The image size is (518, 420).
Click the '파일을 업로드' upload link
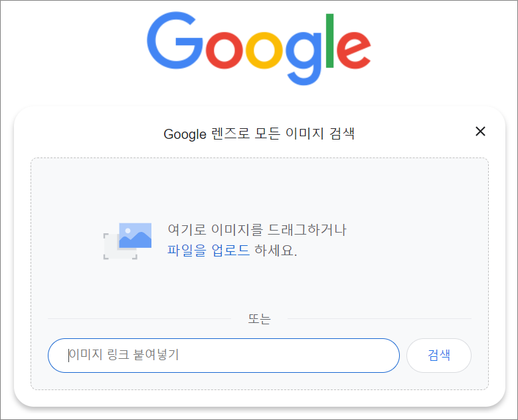pos(209,250)
